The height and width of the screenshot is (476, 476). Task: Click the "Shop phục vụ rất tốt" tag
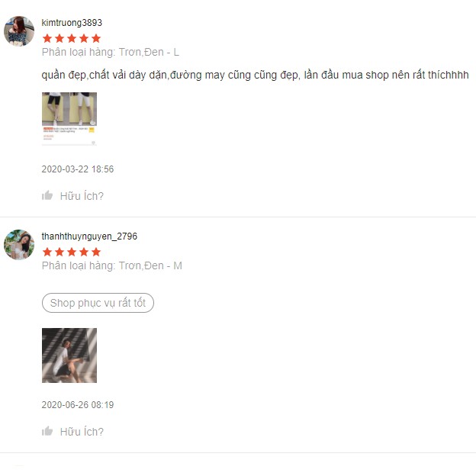coord(98,303)
